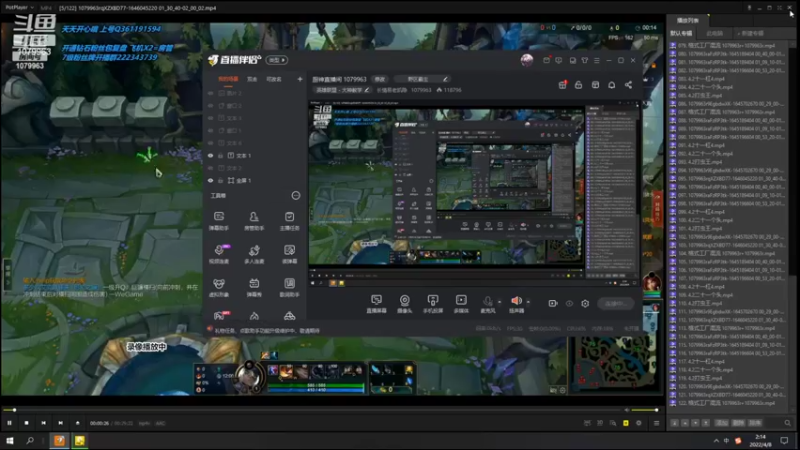Expand the microphone options arrow
Screen dimensions: 800x450
tap(499, 302)
